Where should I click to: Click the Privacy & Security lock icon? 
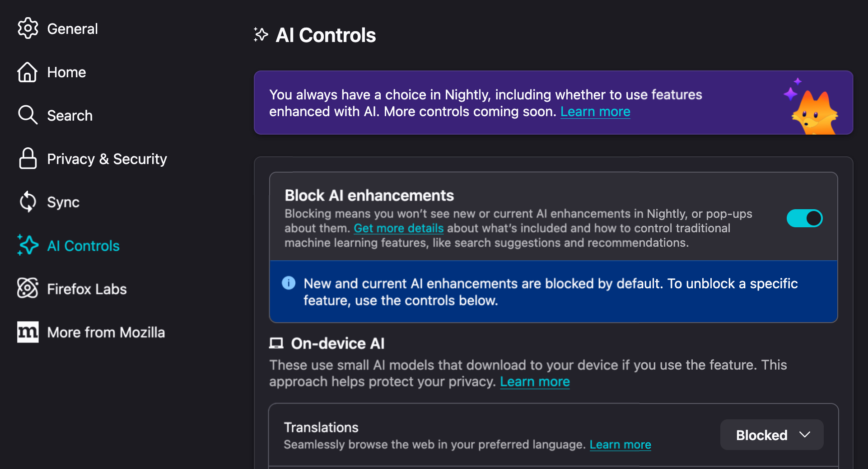pyautogui.click(x=28, y=159)
